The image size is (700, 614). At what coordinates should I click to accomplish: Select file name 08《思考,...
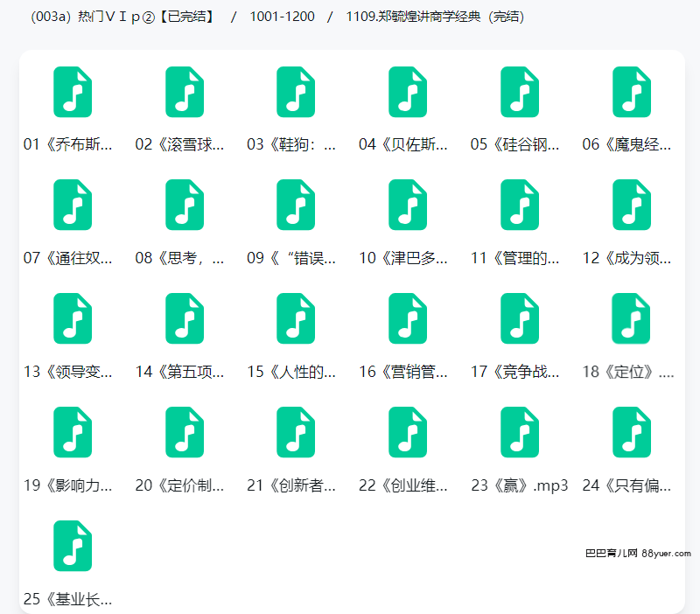(179, 258)
